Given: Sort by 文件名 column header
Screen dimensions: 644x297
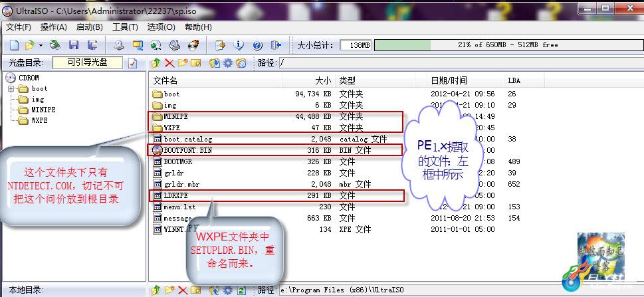Looking at the screenshot, I should click(215, 80).
